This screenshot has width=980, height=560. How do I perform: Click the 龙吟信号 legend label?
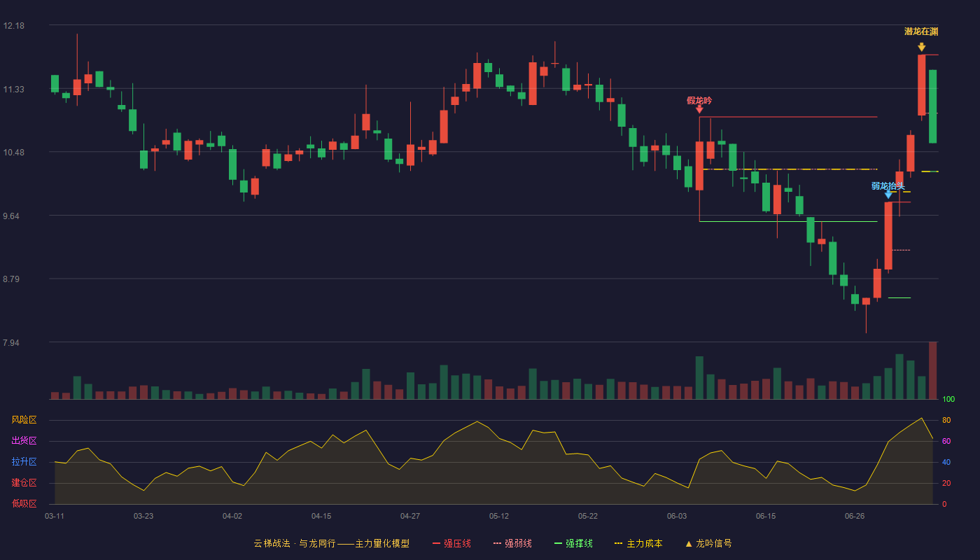pyautogui.click(x=714, y=544)
